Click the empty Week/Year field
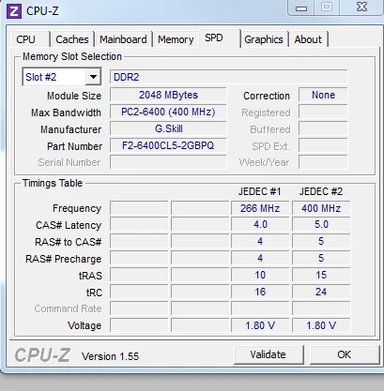The height and width of the screenshot is (391, 384). pos(323,162)
